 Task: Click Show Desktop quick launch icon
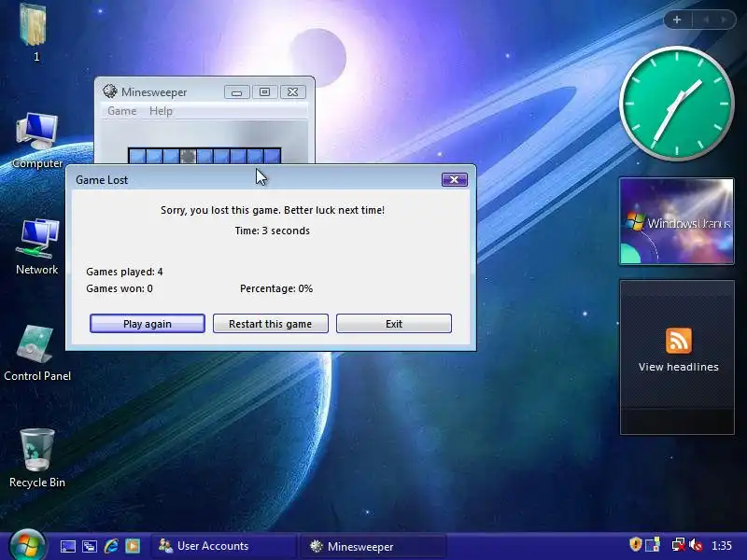click(x=67, y=546)
